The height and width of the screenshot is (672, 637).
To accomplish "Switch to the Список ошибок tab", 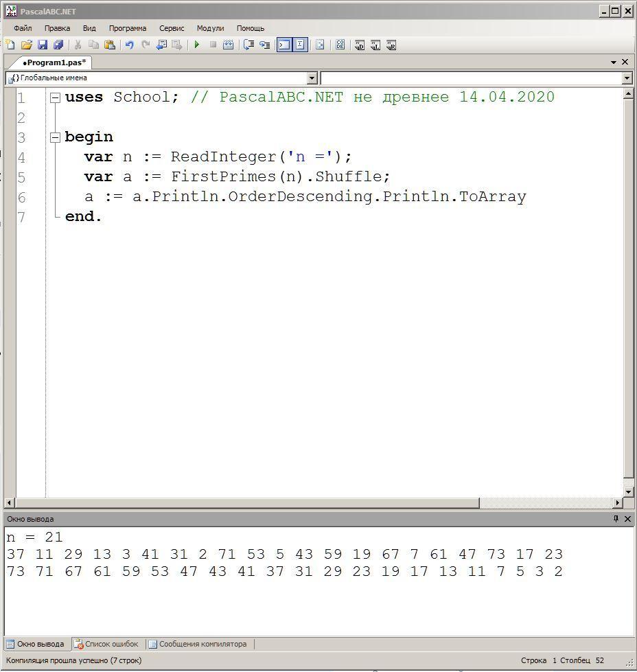I will click(107, 644).
